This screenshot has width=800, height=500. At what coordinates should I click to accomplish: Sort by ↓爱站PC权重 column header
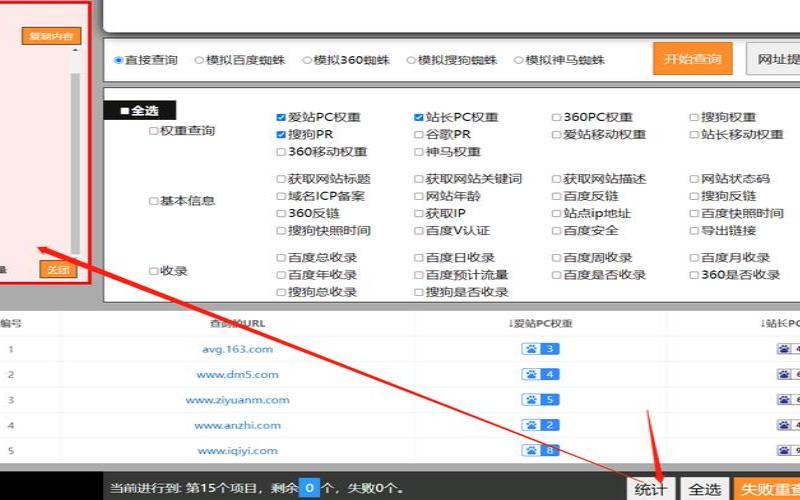[540, 323]
